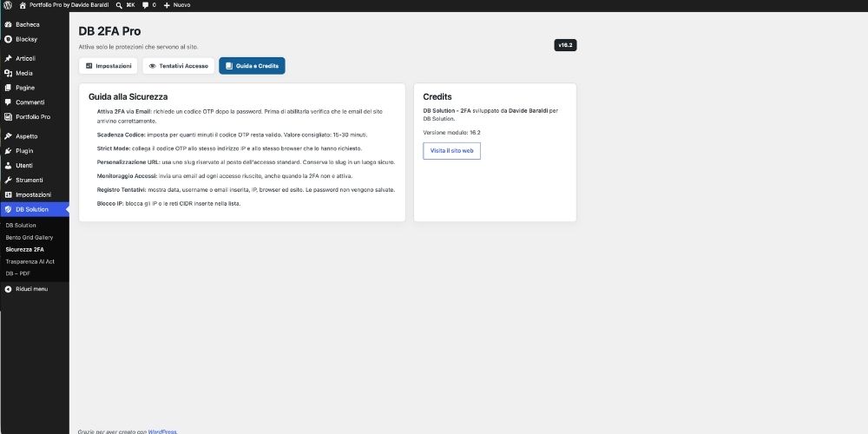This screenshot has height=434, width=868.
Task: Click the Nuovo label in admin bar
Action: tap(181, 5)
